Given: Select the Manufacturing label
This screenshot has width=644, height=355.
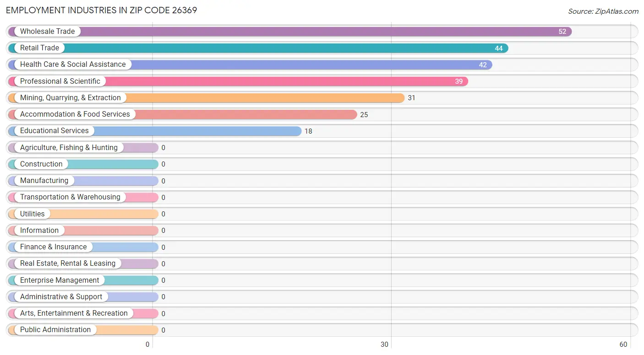Looking at the screenshot, I should point(44,181).
